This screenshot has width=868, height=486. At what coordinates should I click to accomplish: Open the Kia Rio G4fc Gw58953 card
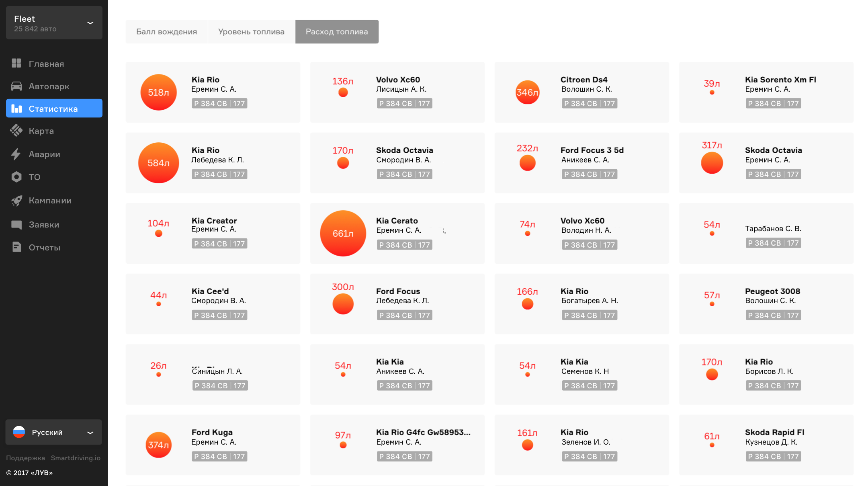[x=397, y=445]
